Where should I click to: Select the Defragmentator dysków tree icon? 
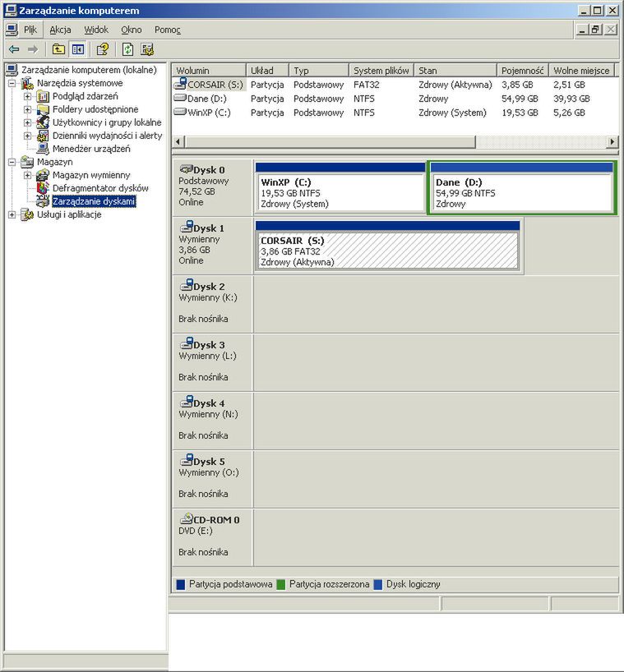tap(44, 188)
